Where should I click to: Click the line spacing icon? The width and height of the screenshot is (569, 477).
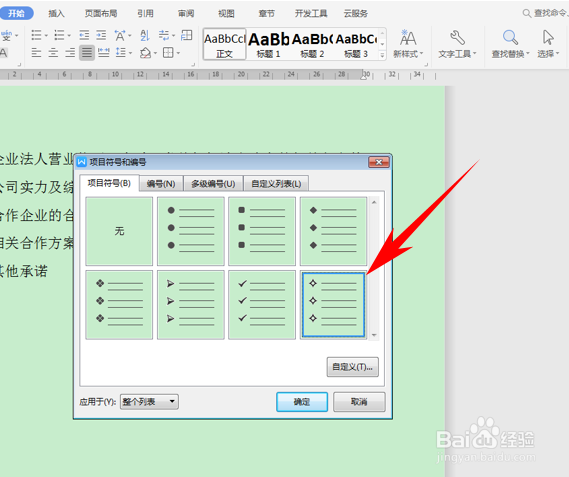120,53
